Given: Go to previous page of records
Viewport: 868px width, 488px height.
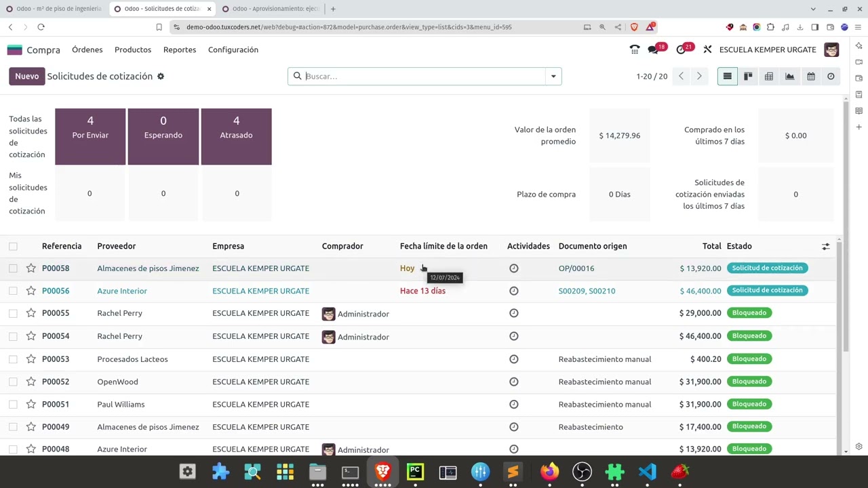Looking at the screenshot, I should [x=682, y=77].
